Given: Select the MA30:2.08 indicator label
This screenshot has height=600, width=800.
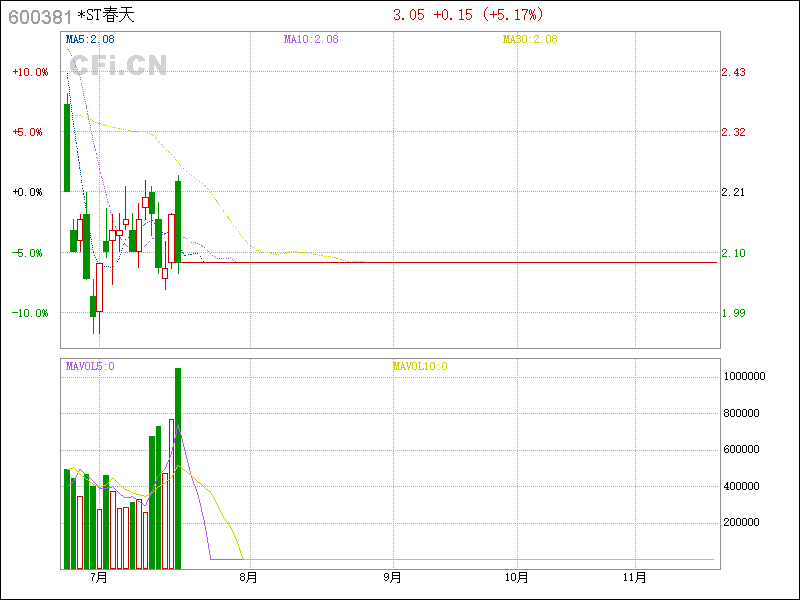Looking at the screenshot, I should pyautogui.click(x=530, y=40).
